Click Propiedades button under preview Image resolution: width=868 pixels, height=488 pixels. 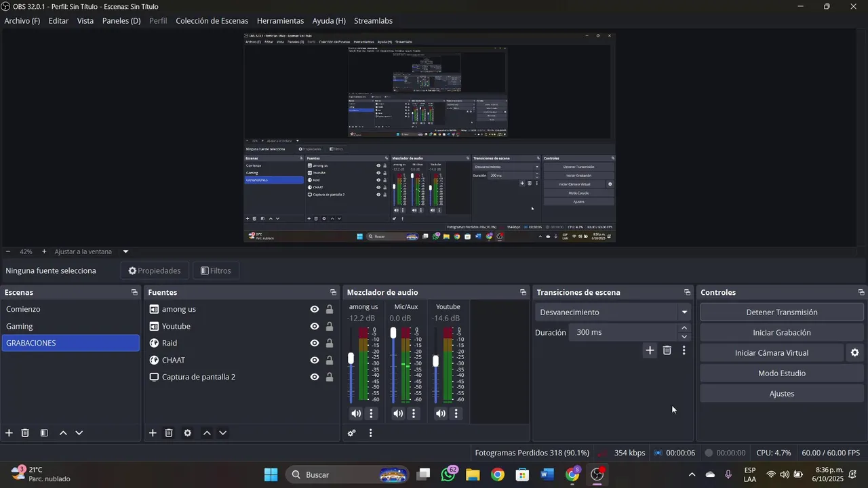155,270
